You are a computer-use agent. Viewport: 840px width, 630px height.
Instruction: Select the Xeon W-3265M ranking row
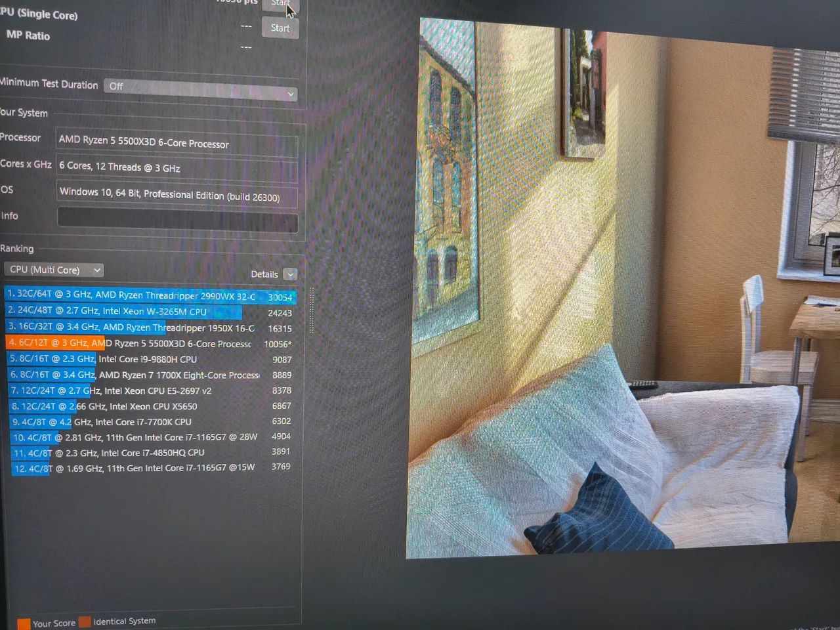coord(150,312)
